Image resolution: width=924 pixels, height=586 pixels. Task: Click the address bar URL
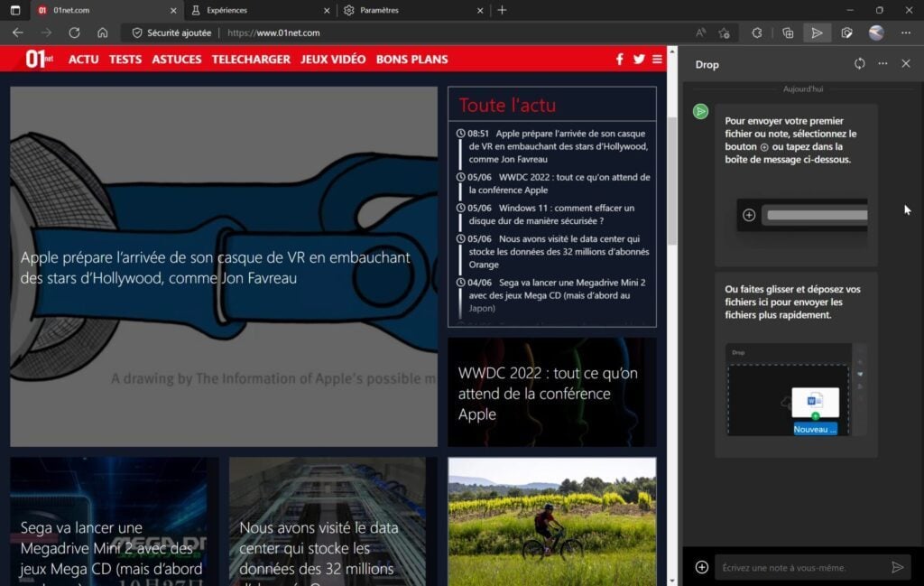(273, 33)
